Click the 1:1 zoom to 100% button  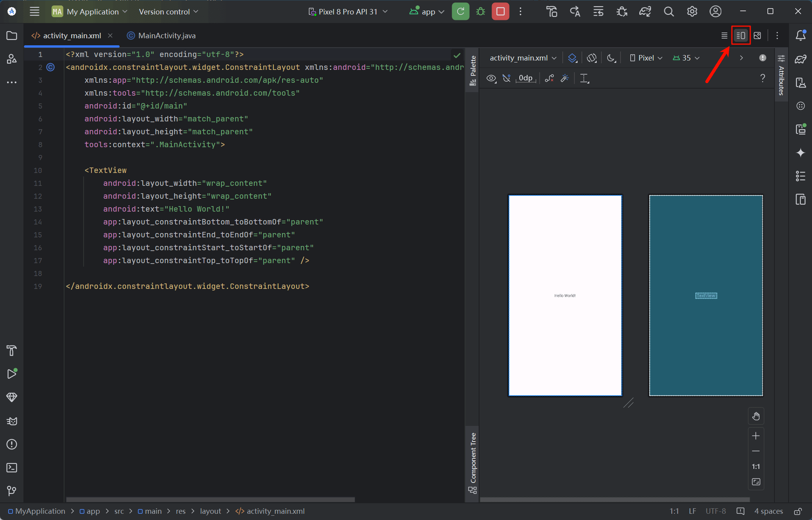[756, 467]
